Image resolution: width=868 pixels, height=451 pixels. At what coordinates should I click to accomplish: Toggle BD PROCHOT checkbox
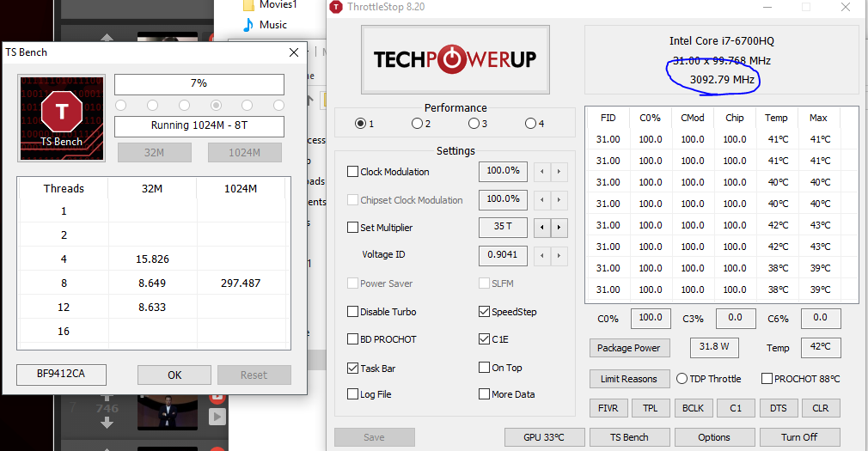(x=352, y=339)
